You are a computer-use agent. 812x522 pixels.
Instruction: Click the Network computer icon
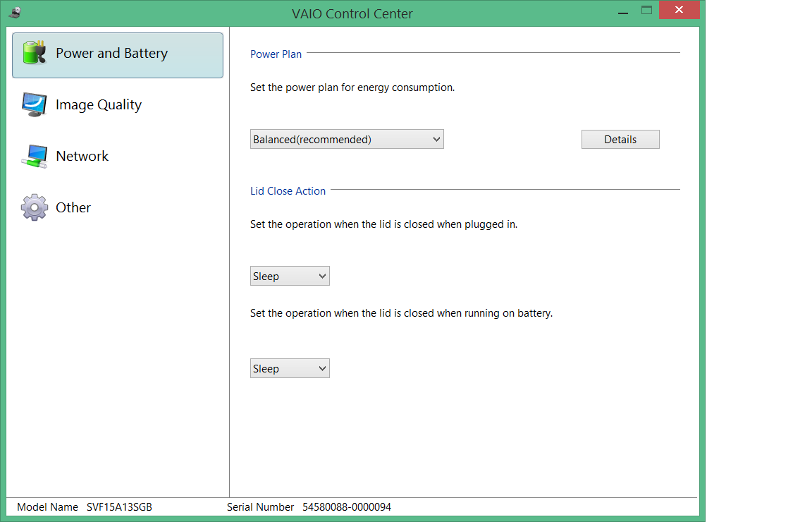point(34,156)
